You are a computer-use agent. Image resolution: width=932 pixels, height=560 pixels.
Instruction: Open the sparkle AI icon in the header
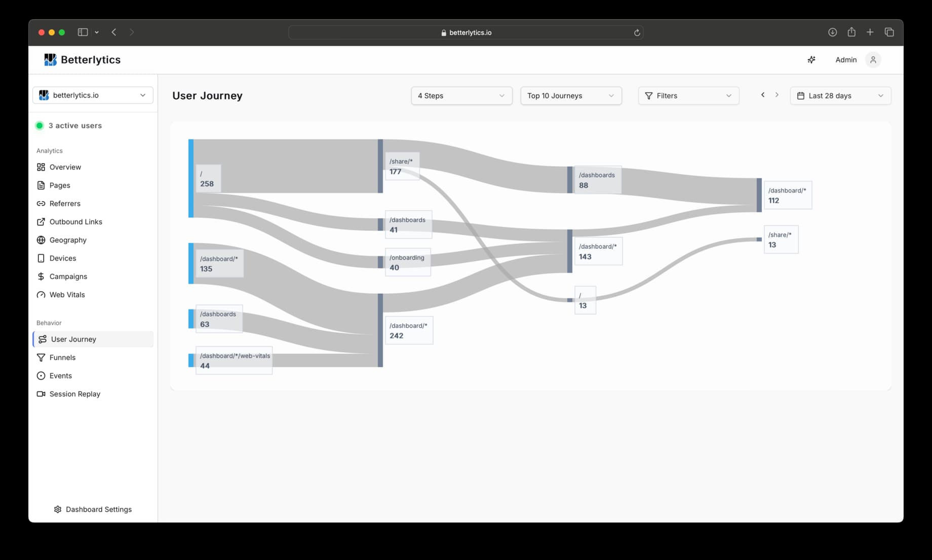coord(811,59)
